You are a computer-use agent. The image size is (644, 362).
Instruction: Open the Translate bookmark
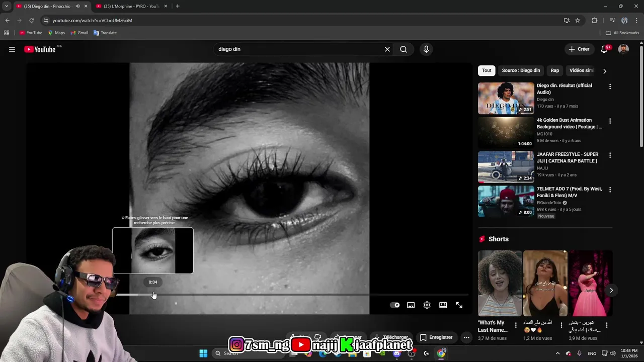pyautogui.click(x=105, y=33)
